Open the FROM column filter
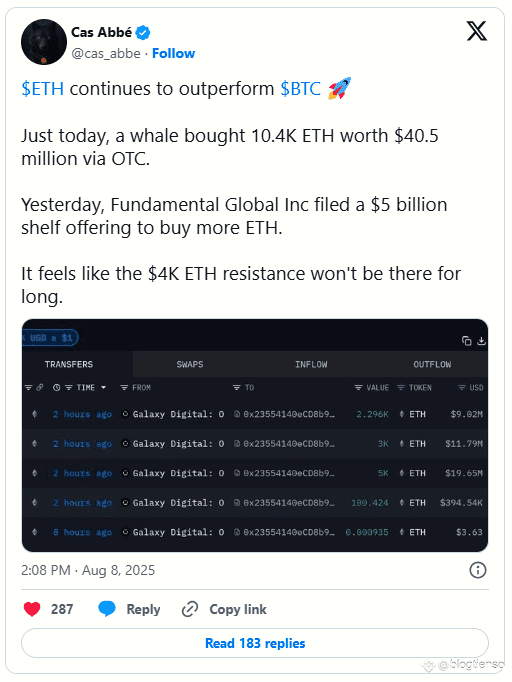Viewport: 512px width, 682px height. (x=124, y=388)
